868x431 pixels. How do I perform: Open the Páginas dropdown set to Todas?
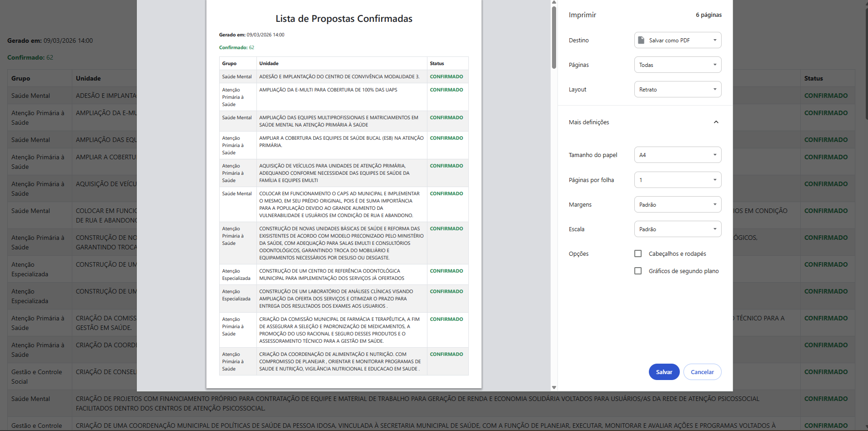pos(677,65)
